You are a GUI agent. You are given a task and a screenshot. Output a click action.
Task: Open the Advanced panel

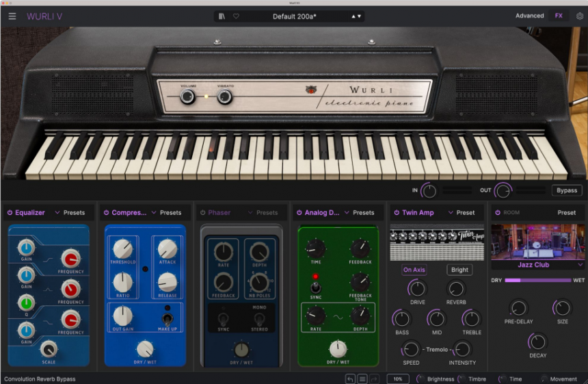pyautogui.click(x=529, y=16)
